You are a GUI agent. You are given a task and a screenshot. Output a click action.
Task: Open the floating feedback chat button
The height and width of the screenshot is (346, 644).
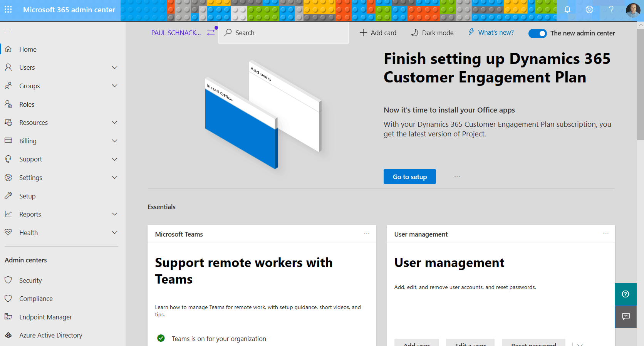click(626, 317)
